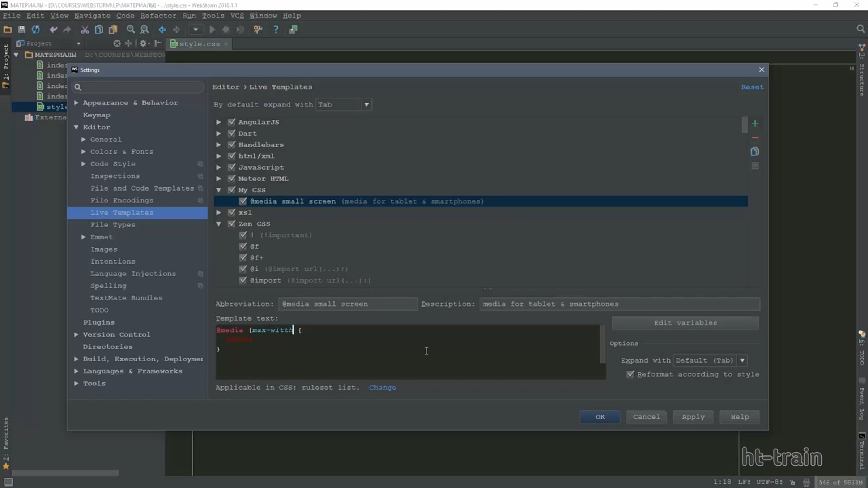Click the Synchronize icon in main toolbar

(x=35, y=30)
